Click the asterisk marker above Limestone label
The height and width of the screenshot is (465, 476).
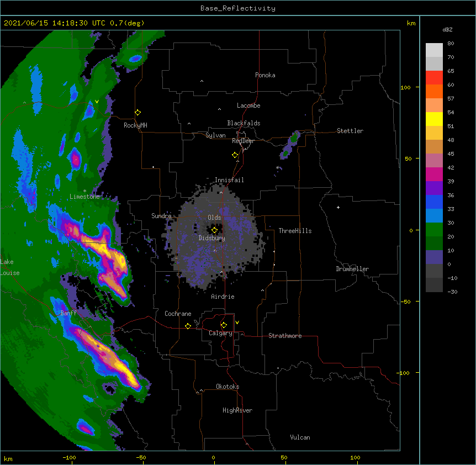point(84,191)
